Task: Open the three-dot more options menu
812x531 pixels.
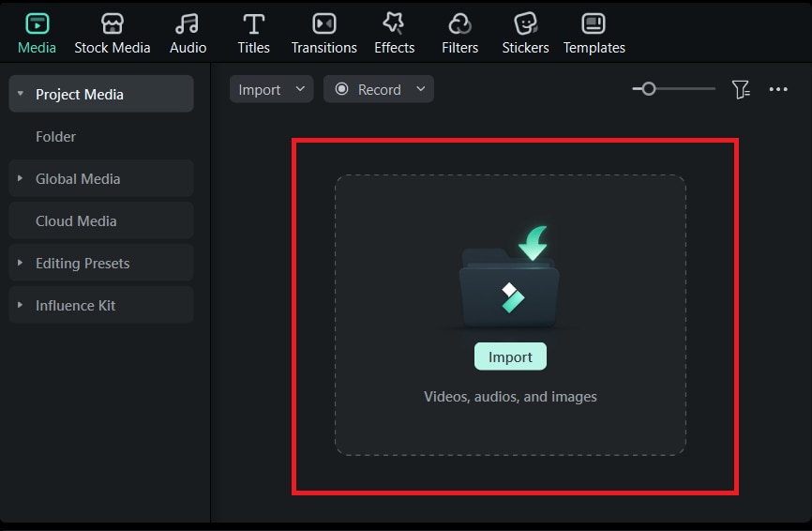Action: click(x=778, y=90)
